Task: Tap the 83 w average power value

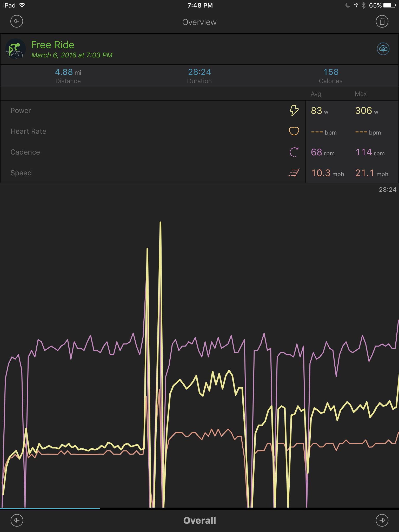Action: [x=320, y=111]
